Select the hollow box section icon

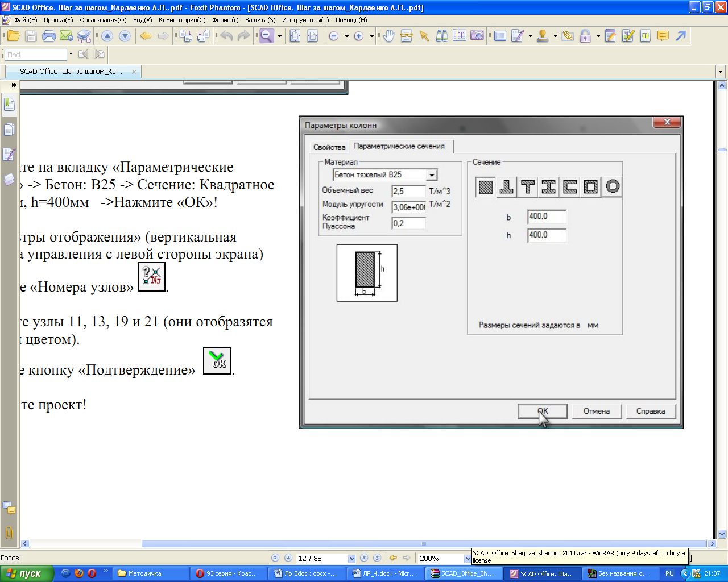[591, 186]
